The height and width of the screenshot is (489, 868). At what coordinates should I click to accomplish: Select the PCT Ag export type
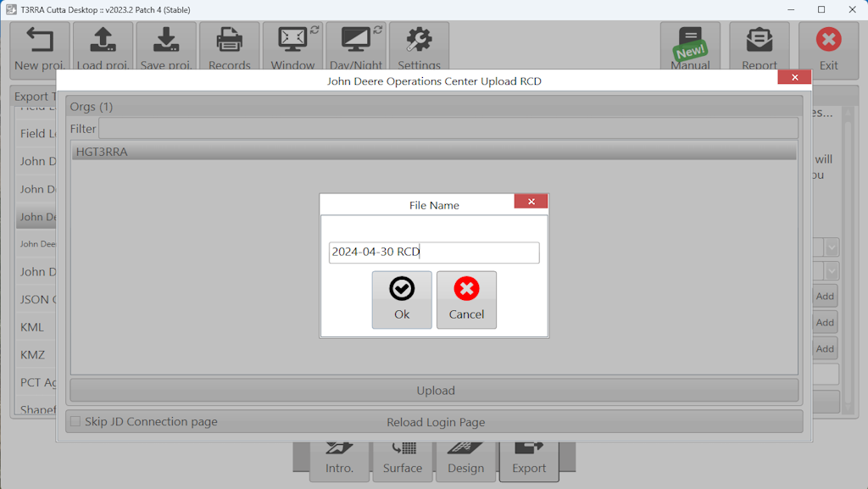[x=36, y=382]
